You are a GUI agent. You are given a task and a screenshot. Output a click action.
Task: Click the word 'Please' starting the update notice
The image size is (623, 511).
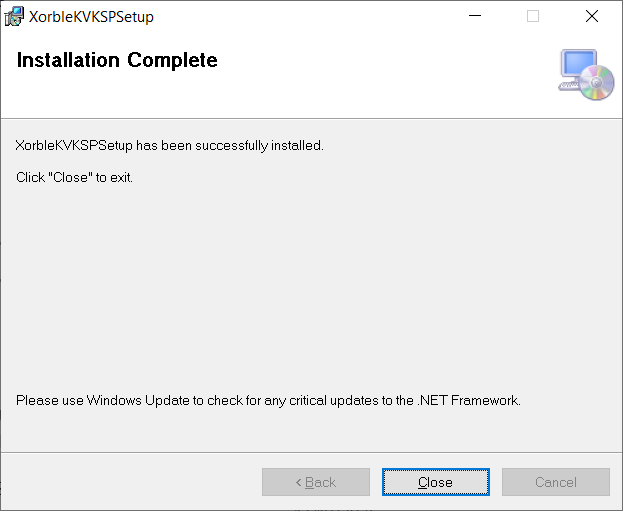(34, 400)
